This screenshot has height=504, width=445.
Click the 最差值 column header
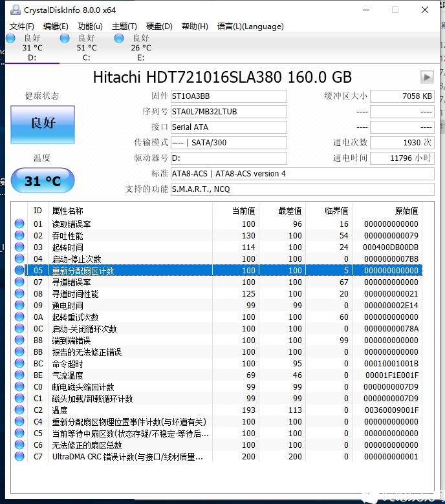[x=282, y=211]
